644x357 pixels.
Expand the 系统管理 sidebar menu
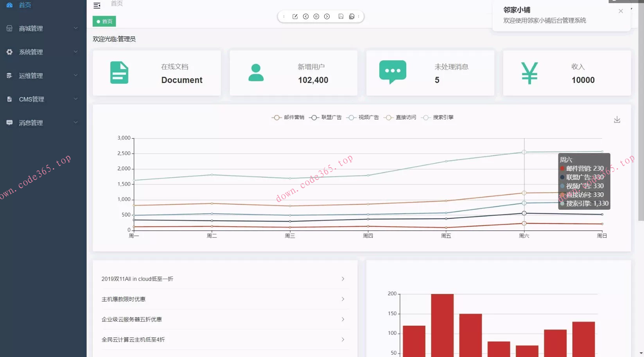pos(43,52)
